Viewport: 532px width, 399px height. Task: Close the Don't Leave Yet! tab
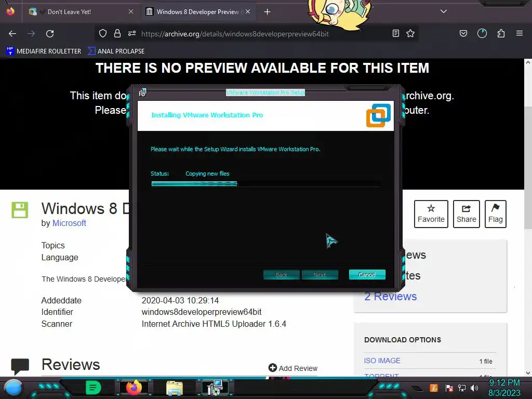[131, 11]
